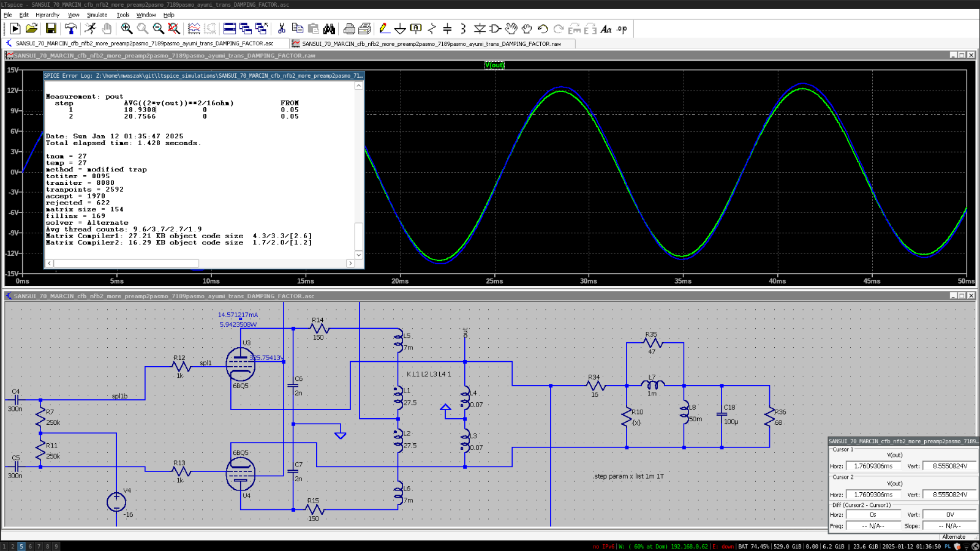Click the Print icon

click(x=349, y=28)
